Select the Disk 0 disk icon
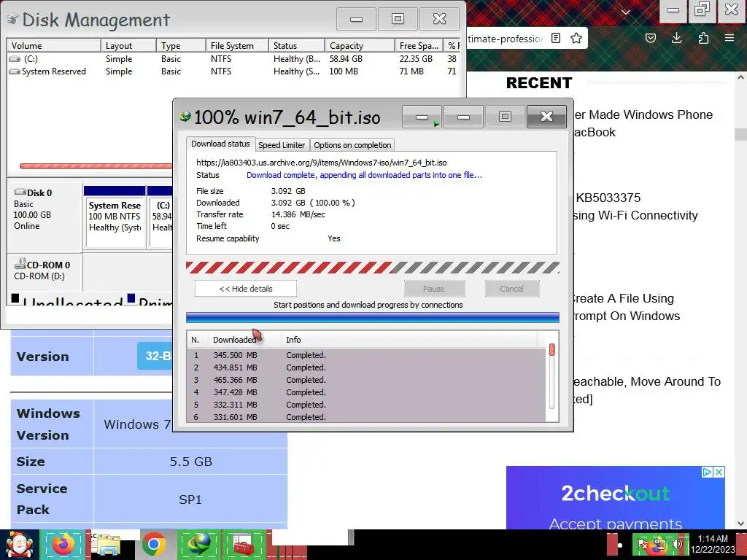This screenshot has height=560, width=747. pyautogui.click(x=20, y=192)
